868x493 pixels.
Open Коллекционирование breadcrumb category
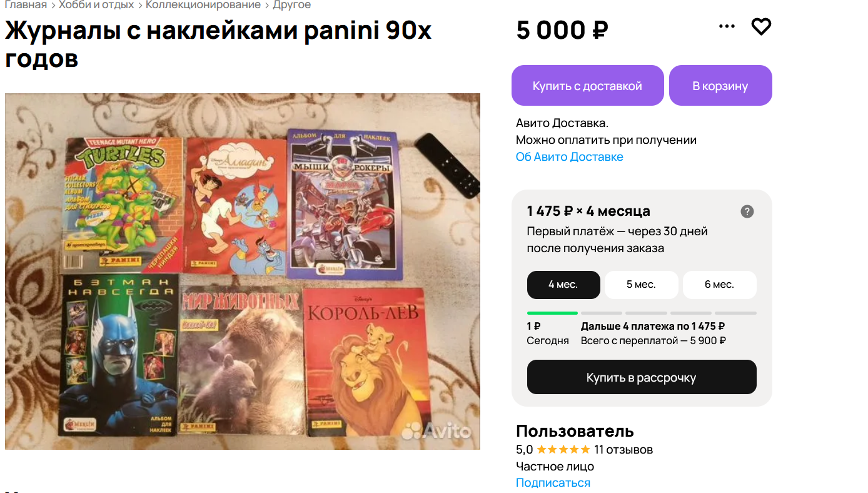click(203, 5)
